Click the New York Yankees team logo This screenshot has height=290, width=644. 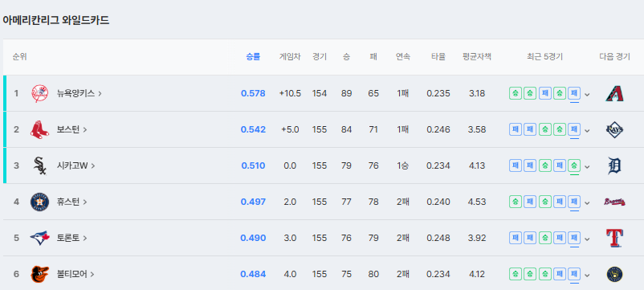40,94
